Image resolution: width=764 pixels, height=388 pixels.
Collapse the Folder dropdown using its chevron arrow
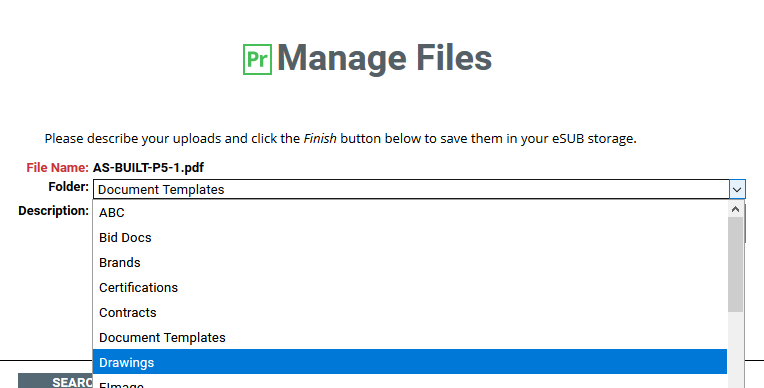pos(737,189)
